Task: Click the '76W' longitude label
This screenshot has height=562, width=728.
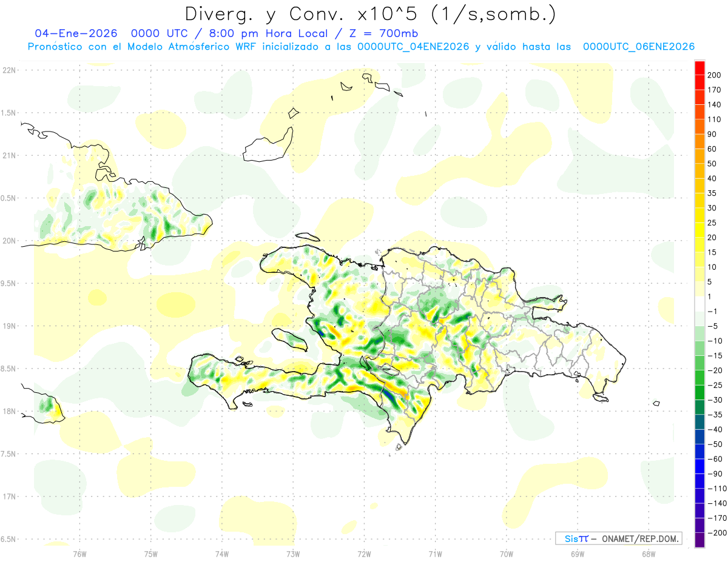Action: coord(79,553)
